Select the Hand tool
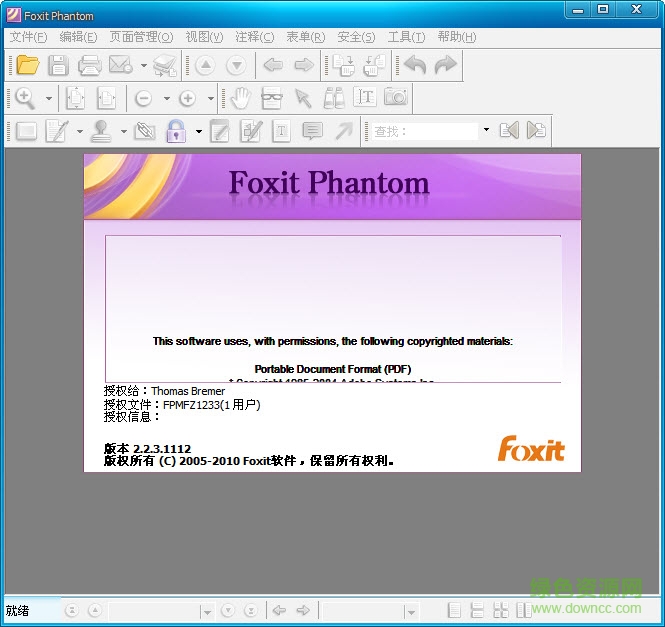The width and height of the screenshot is (665, 627). pyautogui.click(x=240, y=98)
